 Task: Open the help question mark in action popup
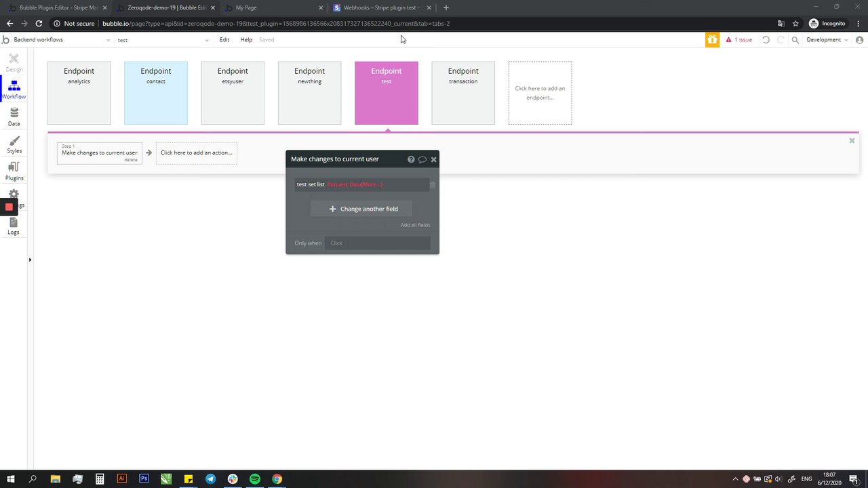(411, 159)
